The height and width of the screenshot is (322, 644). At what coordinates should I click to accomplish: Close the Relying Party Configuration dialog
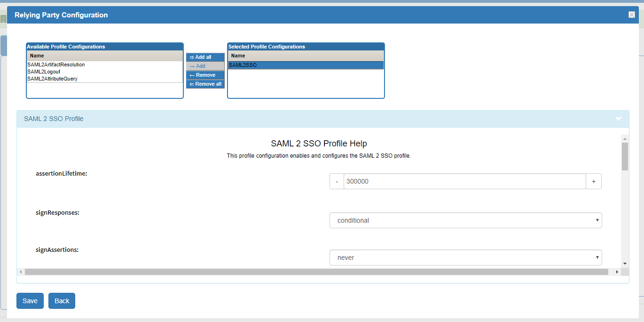pos(631,15)
